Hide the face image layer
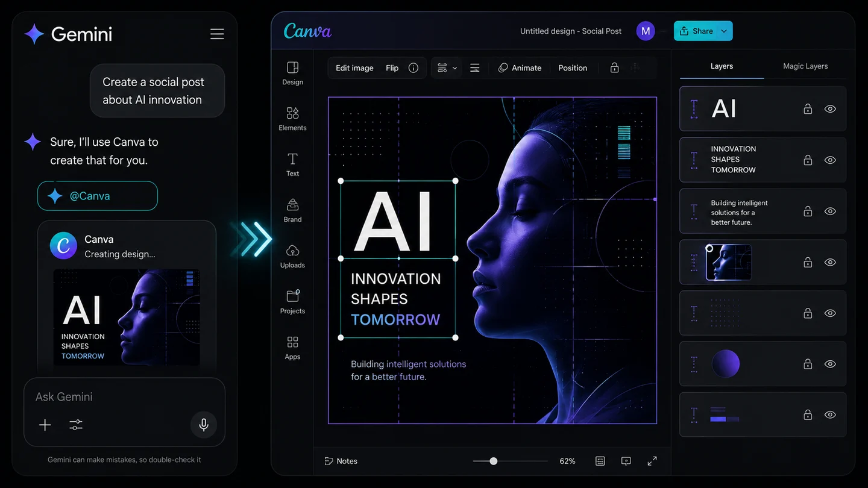Screen dimensions: 868x488 [x=830, y=263]
